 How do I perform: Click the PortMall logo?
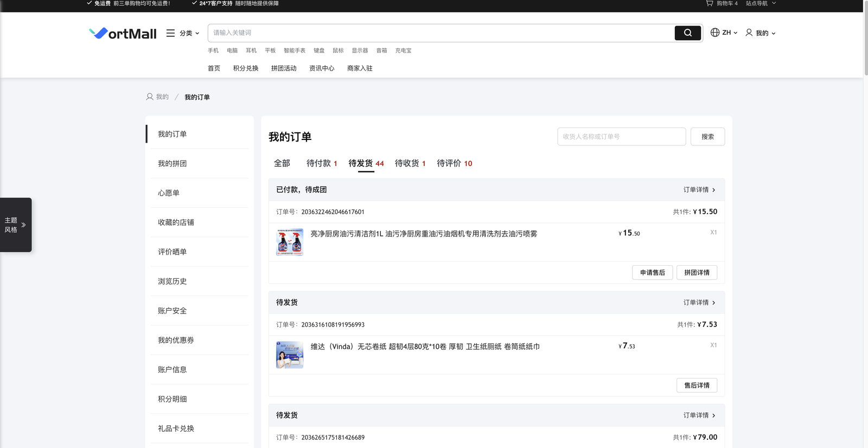coord(123,34)
